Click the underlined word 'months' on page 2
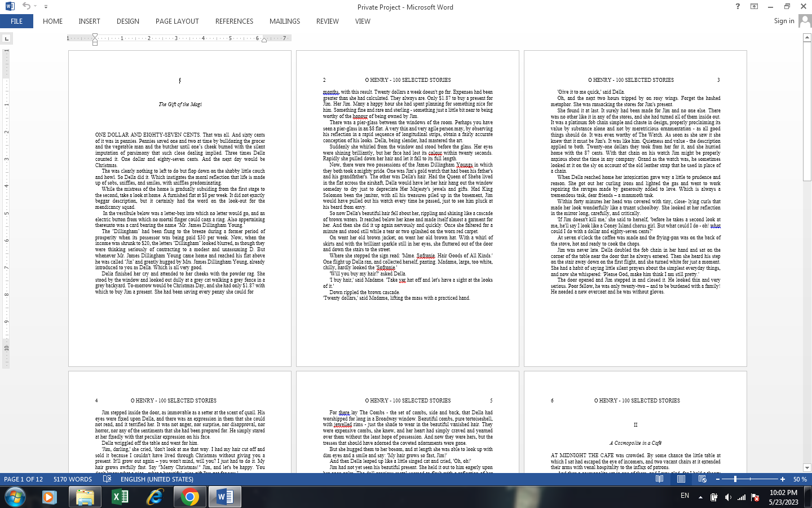The height and width of the screenshot is (508, 812). pos(330,92)
